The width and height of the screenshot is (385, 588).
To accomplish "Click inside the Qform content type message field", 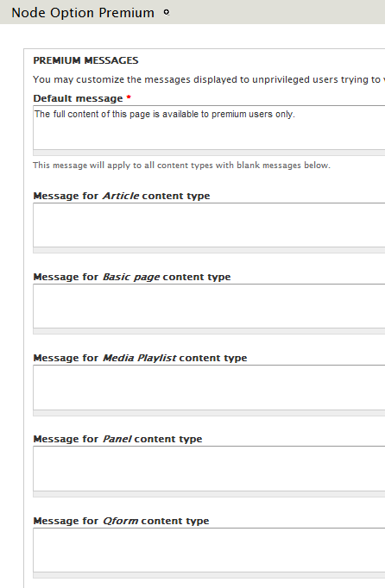I will 209,550.
